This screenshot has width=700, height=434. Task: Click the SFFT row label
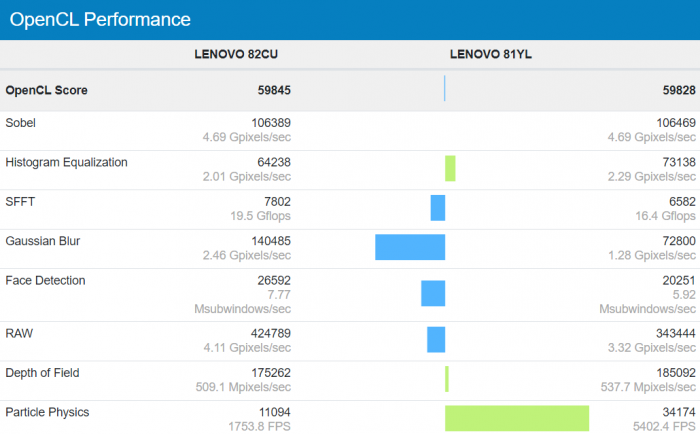(x=20, y=201)
